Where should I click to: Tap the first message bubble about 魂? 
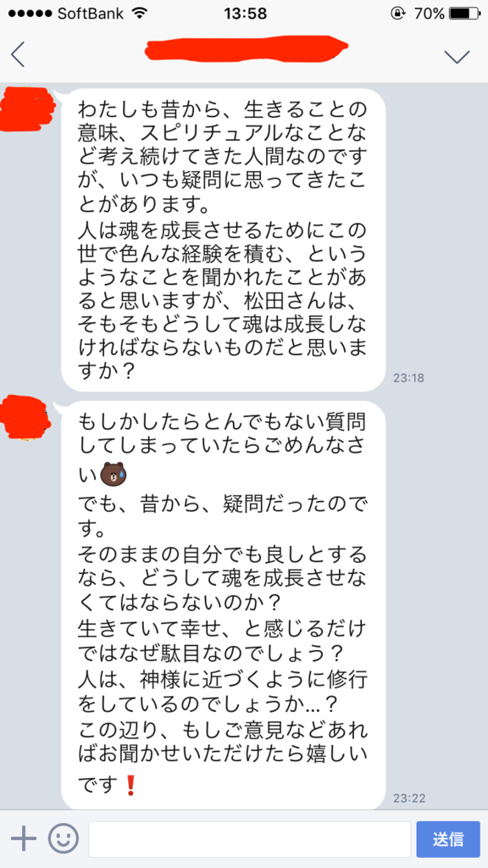tap(223, 240)
